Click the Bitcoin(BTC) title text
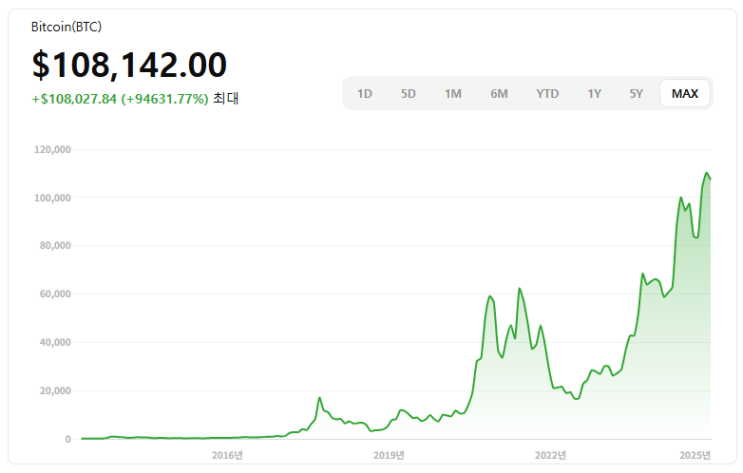This screenshot has width=743, height=473. point(66,27)
